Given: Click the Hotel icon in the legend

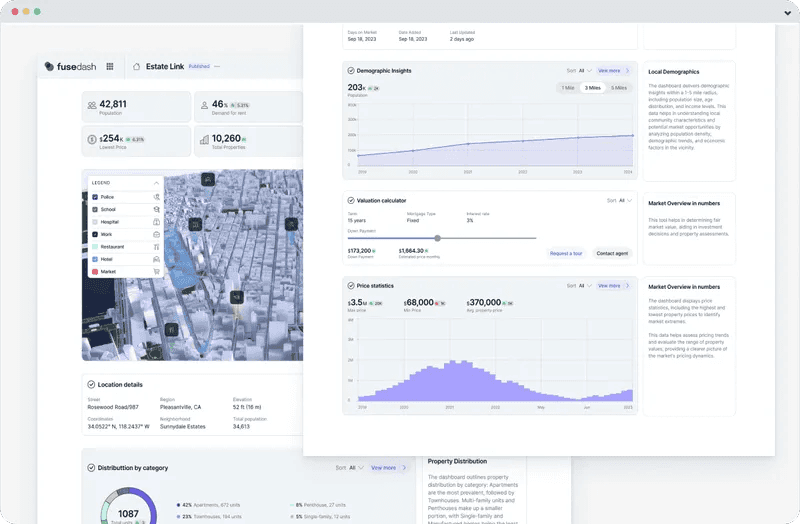Looking at the screenshot, I should click(x=156, y=259).
